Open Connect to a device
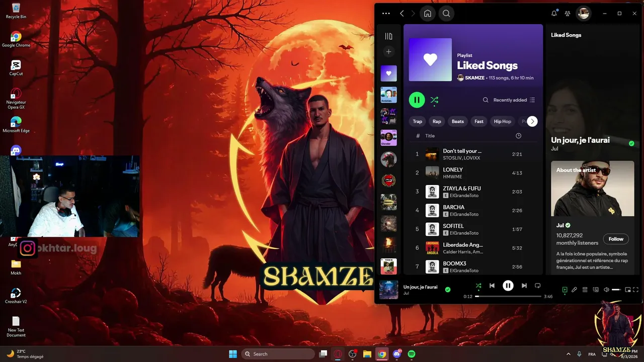The width and height of the screenshot is (644, 362). [596, 290]
